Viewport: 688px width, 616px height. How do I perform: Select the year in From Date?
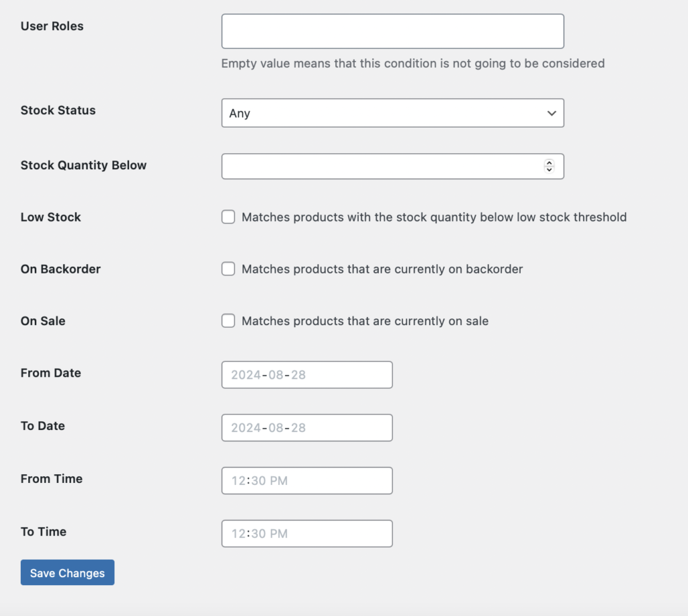[246, 375]
